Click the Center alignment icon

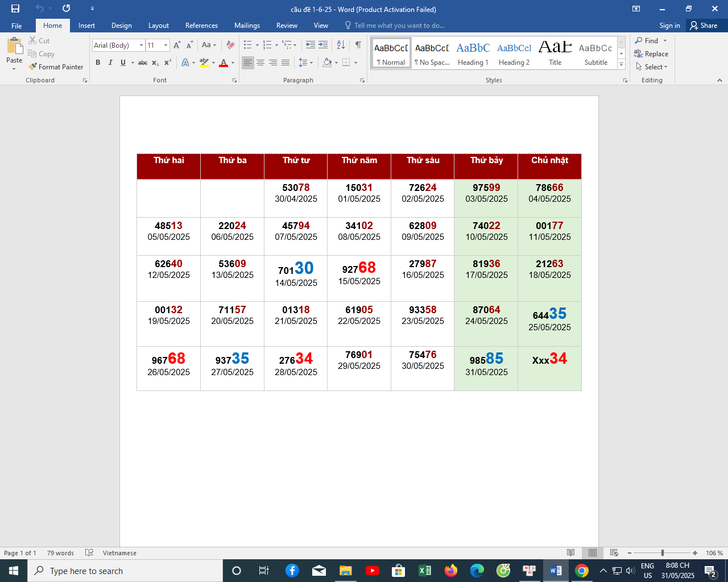pyautogui.click(x=260, y=63)
